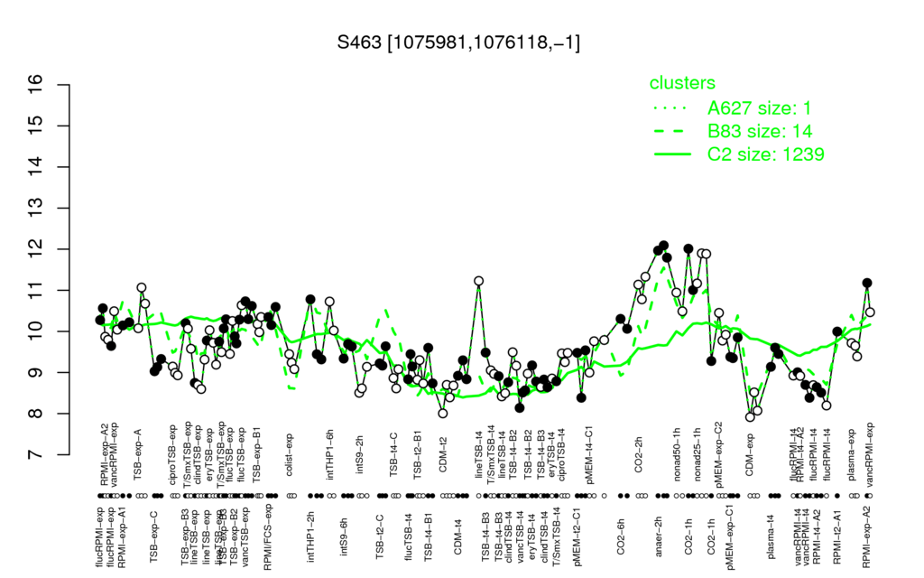Click the anaer-2h x-axis label
924x578 pixels.
point(659,535)
